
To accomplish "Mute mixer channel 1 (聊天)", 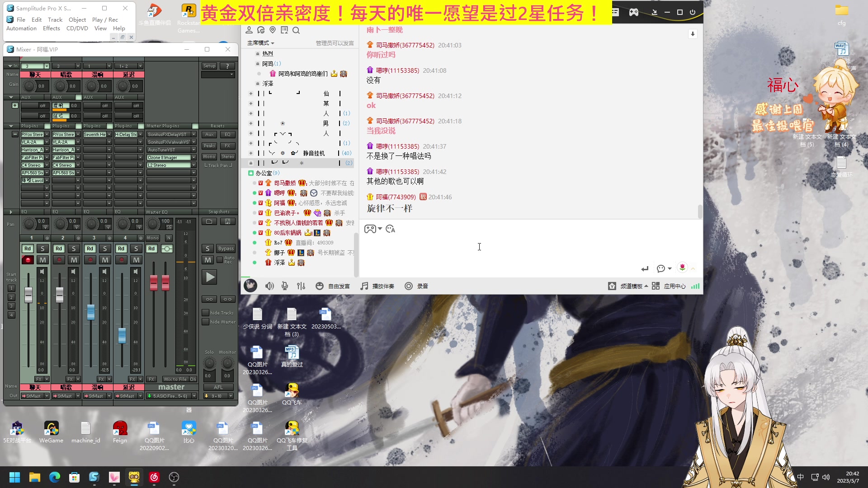I will 42,260.
